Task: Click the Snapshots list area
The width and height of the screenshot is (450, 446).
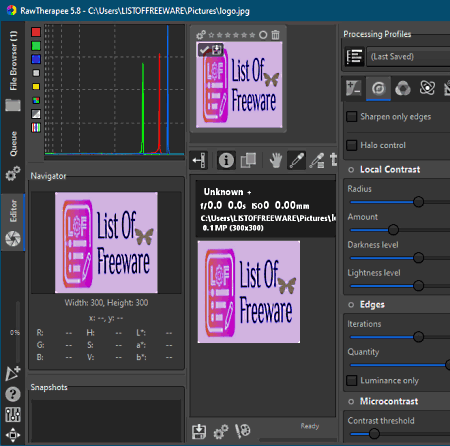Action: 106,421
